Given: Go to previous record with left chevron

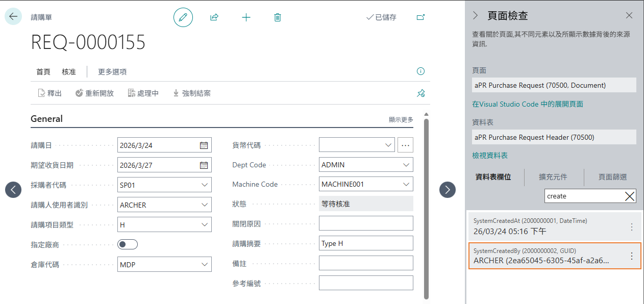Looking at the screenshot, I should [13, 190].
